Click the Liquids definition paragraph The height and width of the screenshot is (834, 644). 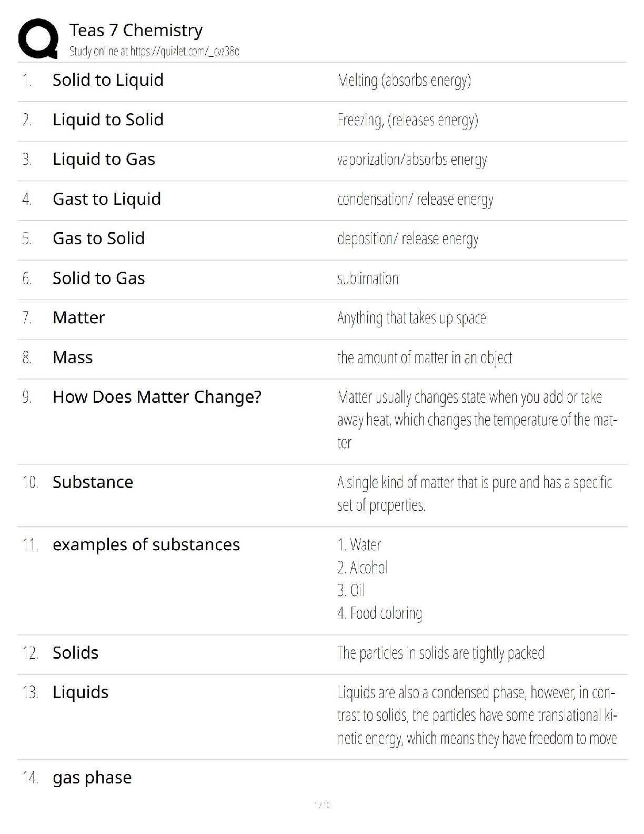click(x=477, y=716)
